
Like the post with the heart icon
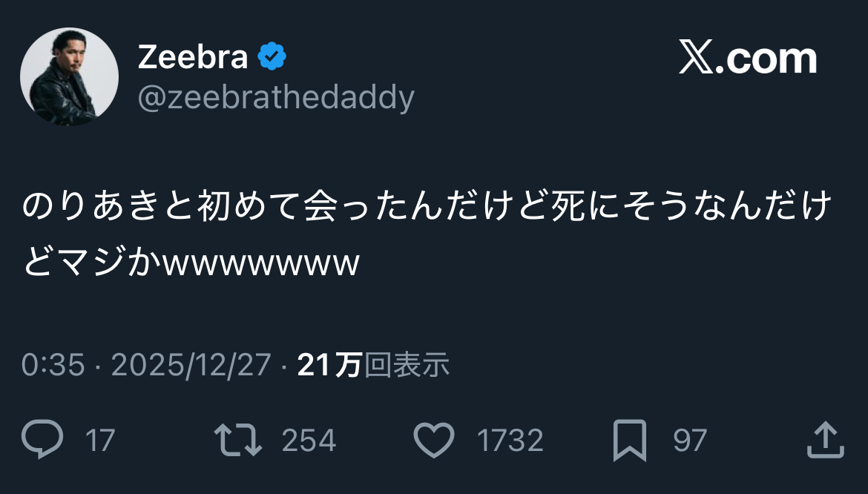tap(433, 440)
